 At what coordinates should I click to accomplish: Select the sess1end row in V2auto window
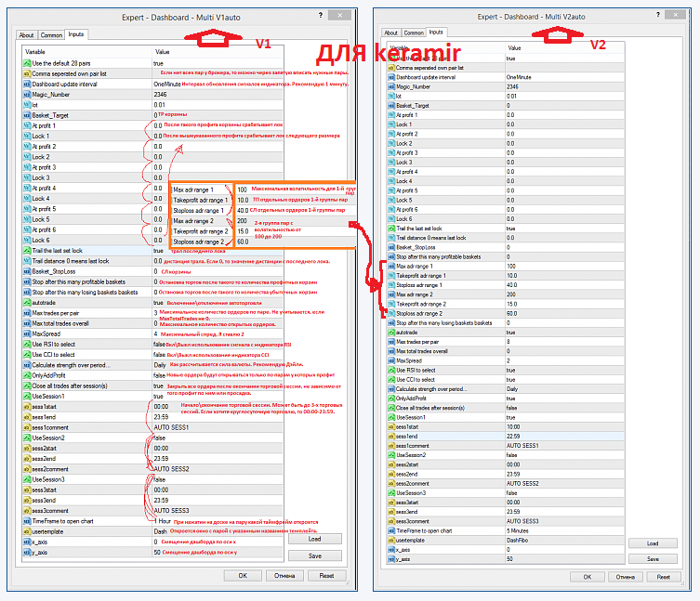tap(506, 437)
